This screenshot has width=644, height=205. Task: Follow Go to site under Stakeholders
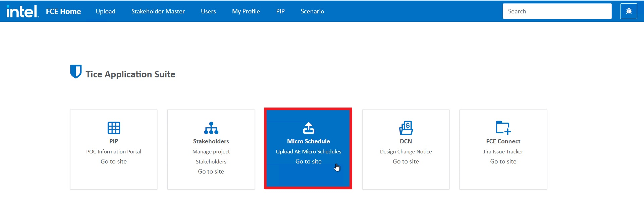pos(211,172)
